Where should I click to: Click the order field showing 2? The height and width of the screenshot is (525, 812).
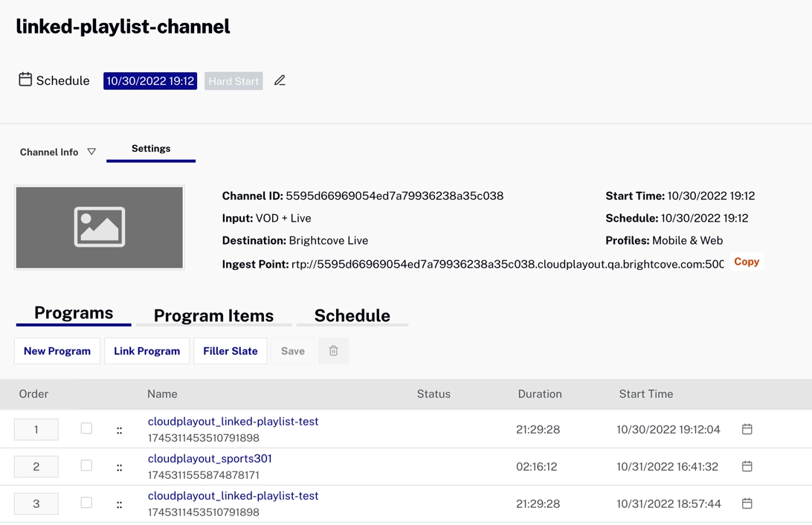point(36,466)
